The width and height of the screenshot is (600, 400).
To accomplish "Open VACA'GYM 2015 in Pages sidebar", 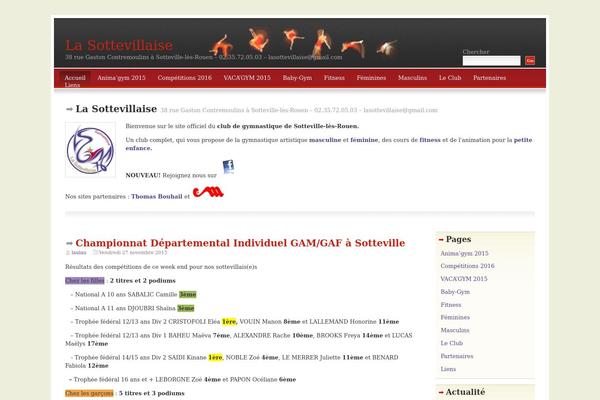I will (x=464, y=279).
